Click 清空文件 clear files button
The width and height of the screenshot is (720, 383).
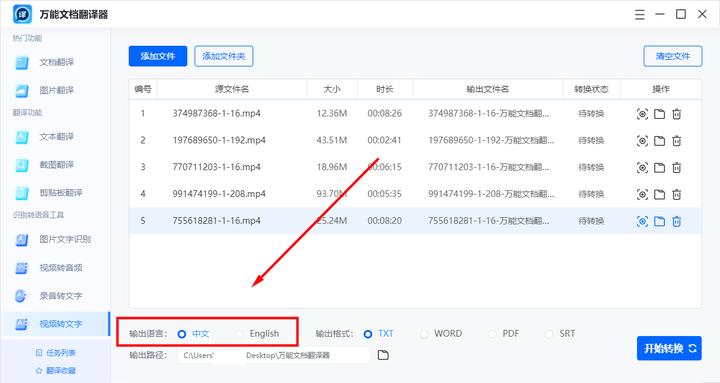(x=673, y=56)
